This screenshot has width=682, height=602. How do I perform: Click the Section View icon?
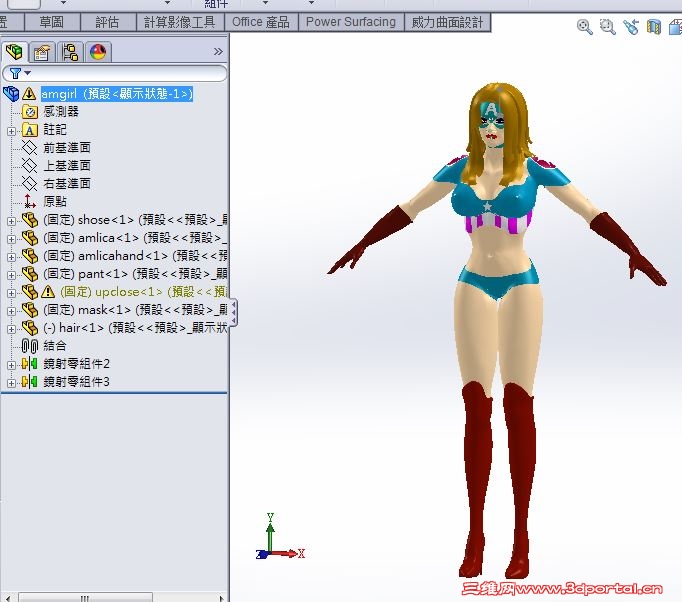[654, 27]
